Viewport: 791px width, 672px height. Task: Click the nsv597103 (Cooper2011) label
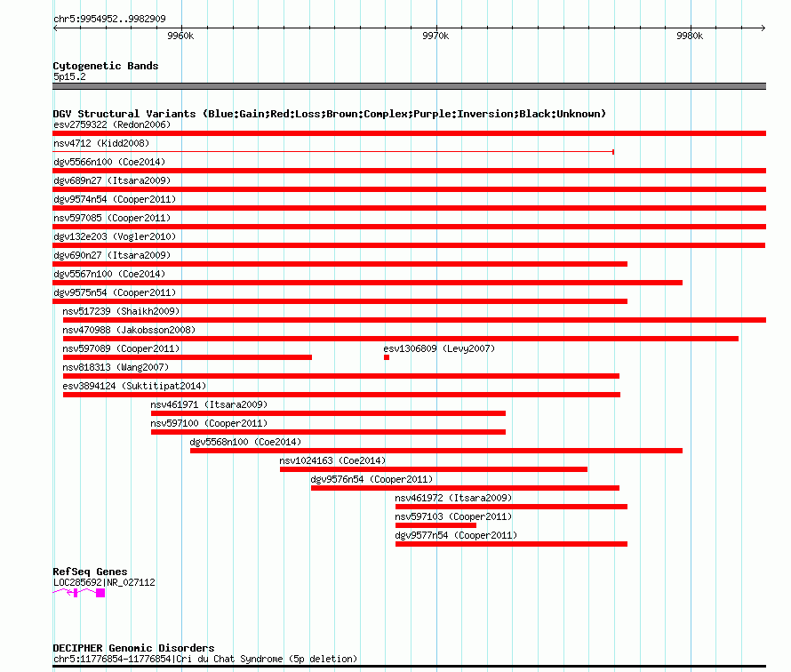click(x=453, y=516)
